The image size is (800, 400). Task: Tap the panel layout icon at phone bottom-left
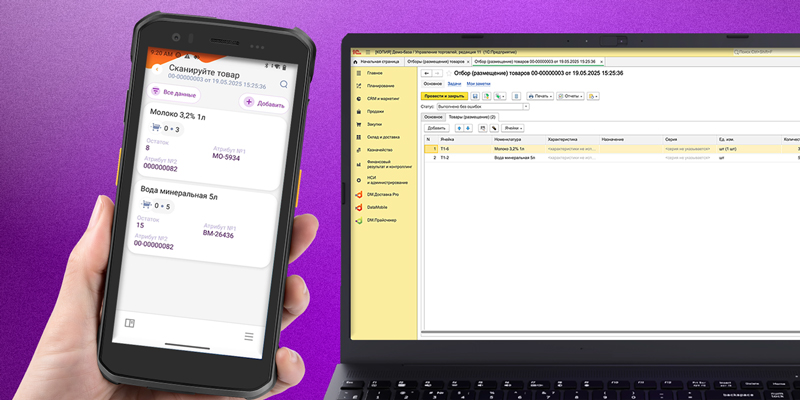pyautogui.click(x=129, y=322)
